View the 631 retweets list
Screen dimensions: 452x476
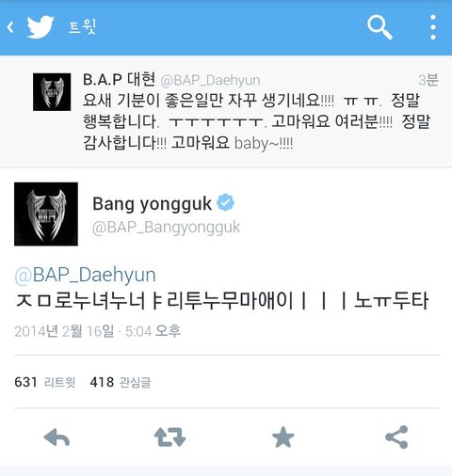pos(45,382)
